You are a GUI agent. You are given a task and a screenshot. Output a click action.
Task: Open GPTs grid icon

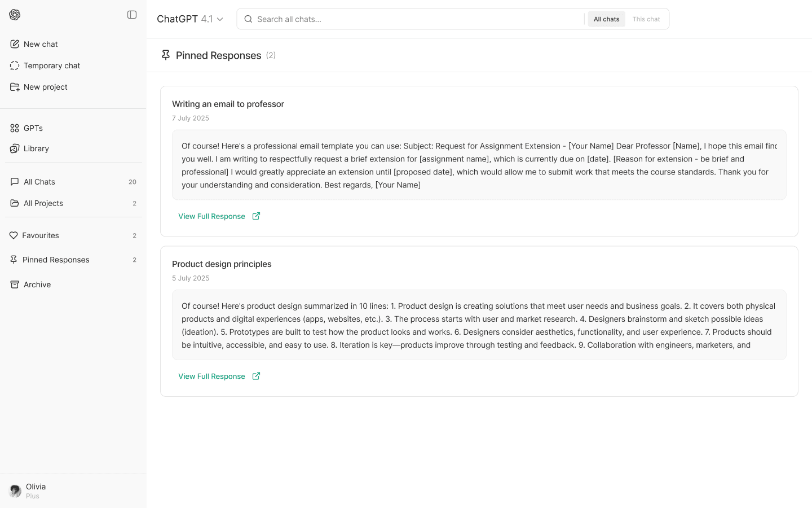click(15, 128)
